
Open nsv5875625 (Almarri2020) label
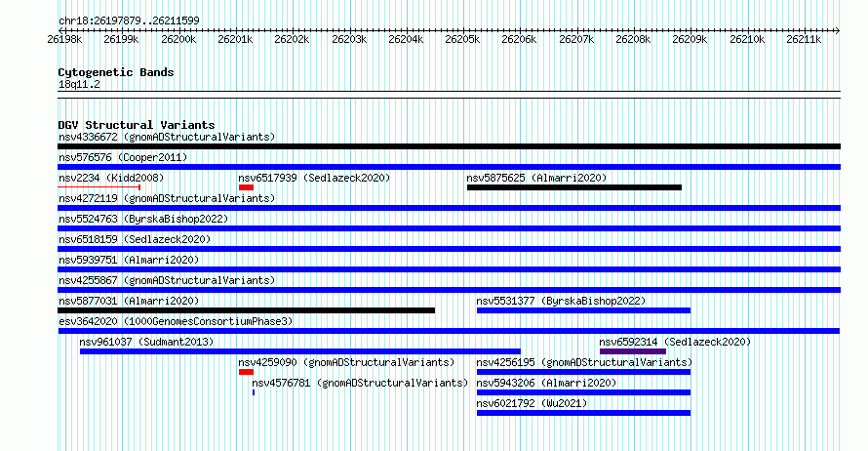click(x=536, y=178)
